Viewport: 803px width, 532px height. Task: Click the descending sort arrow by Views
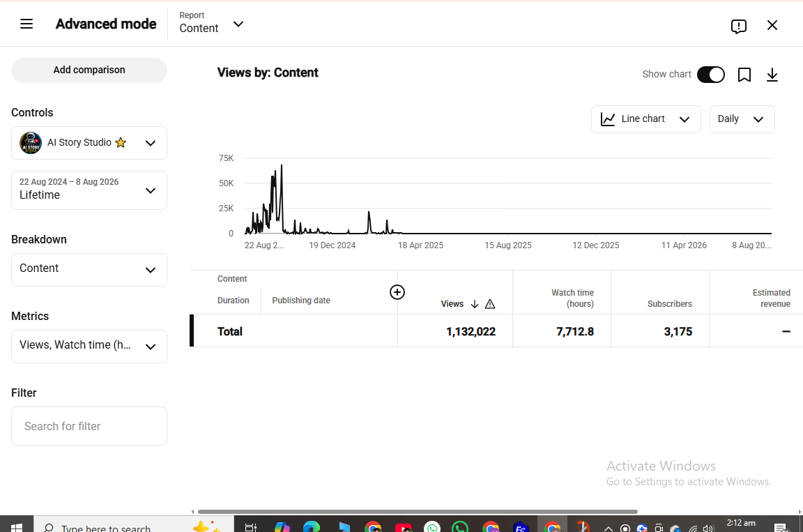(475, 304)
